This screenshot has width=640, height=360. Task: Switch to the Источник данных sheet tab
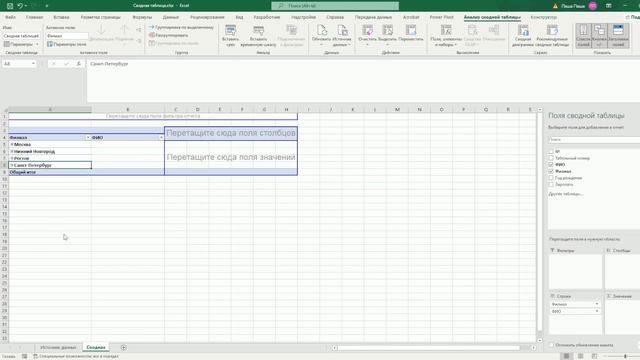pos(58,347)
